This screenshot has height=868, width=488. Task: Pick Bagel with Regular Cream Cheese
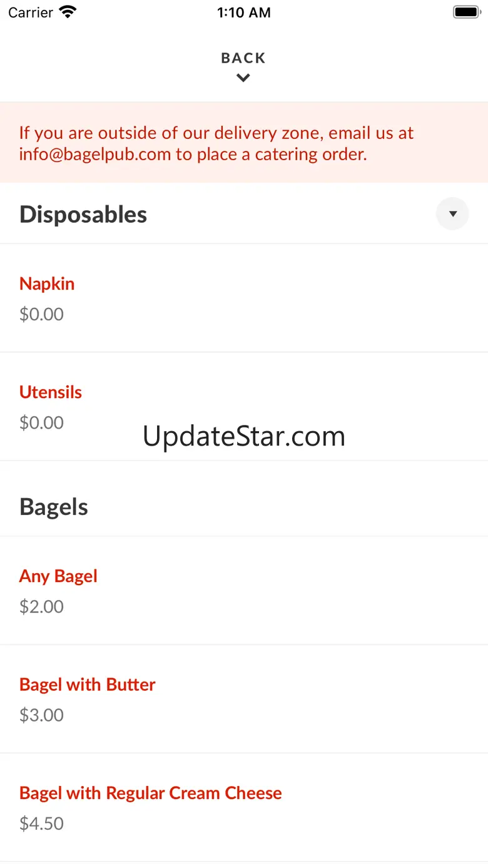(x=150, y=793)
